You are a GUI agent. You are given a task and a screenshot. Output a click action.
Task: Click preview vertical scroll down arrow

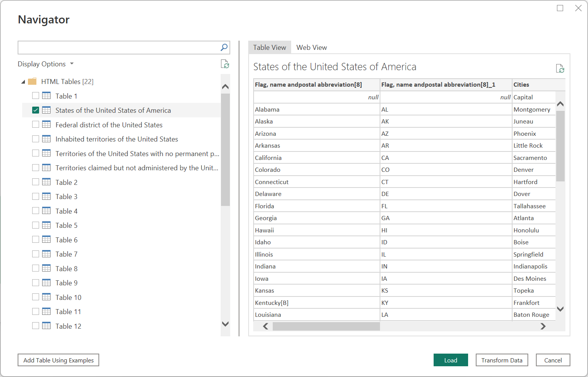tap(560, 309)
